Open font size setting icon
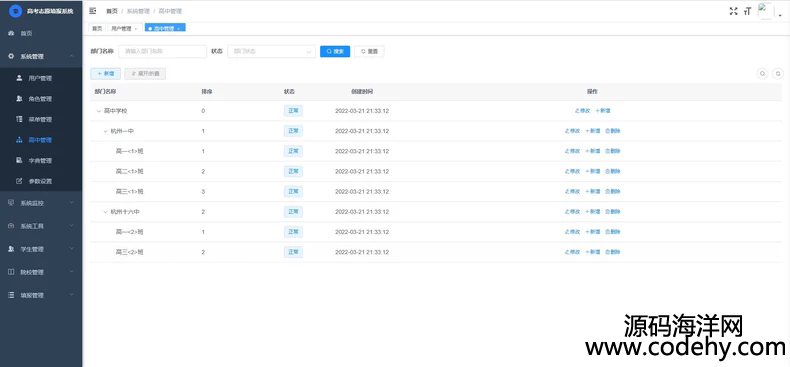 click(747, 11)
